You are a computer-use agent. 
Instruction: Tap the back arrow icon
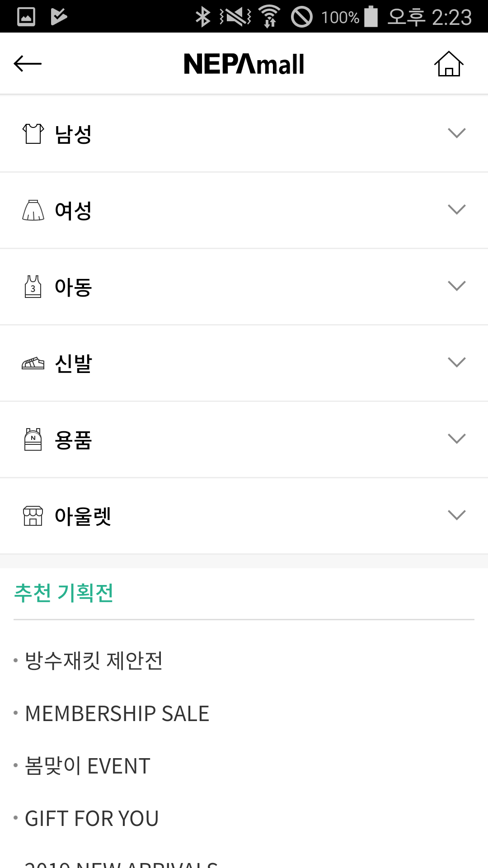28,64
